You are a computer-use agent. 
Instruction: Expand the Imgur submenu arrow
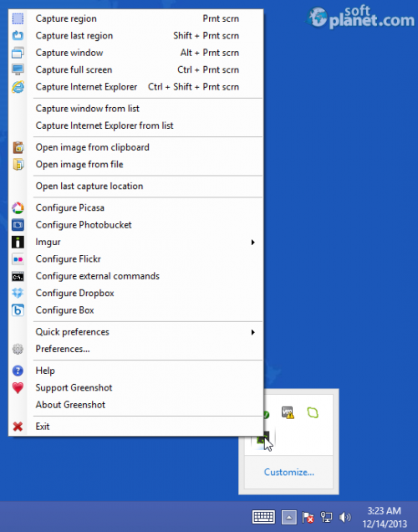coord(253,243)
